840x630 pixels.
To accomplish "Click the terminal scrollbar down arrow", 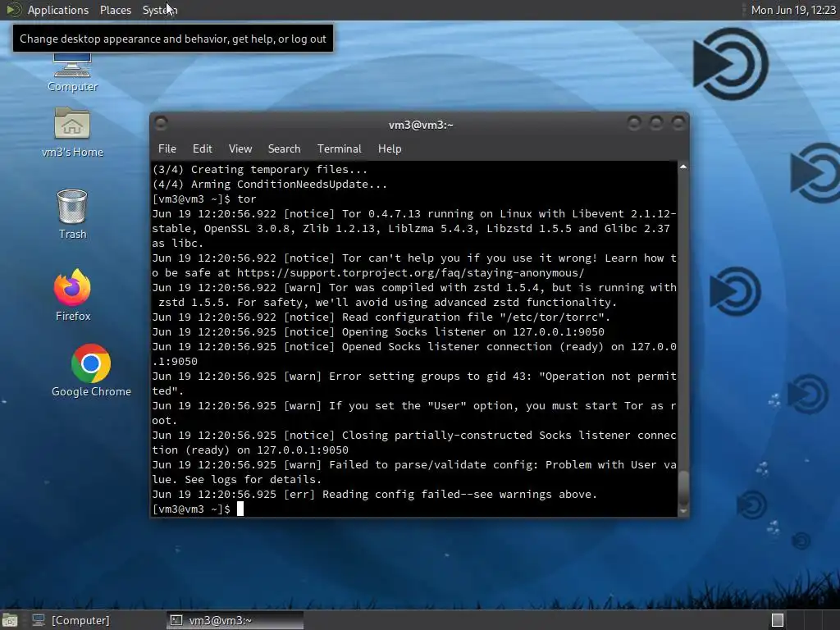I will click(683, 511).
